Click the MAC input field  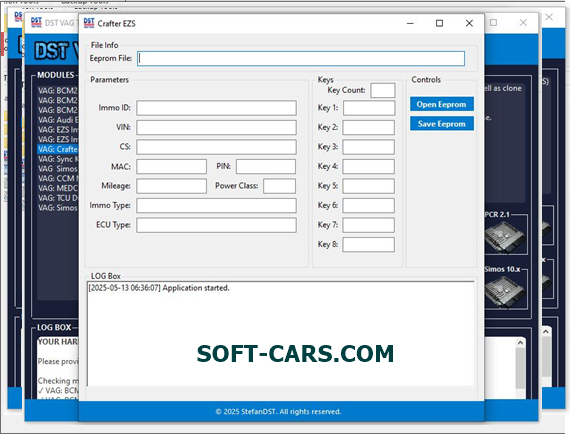[x=172, y=166]
